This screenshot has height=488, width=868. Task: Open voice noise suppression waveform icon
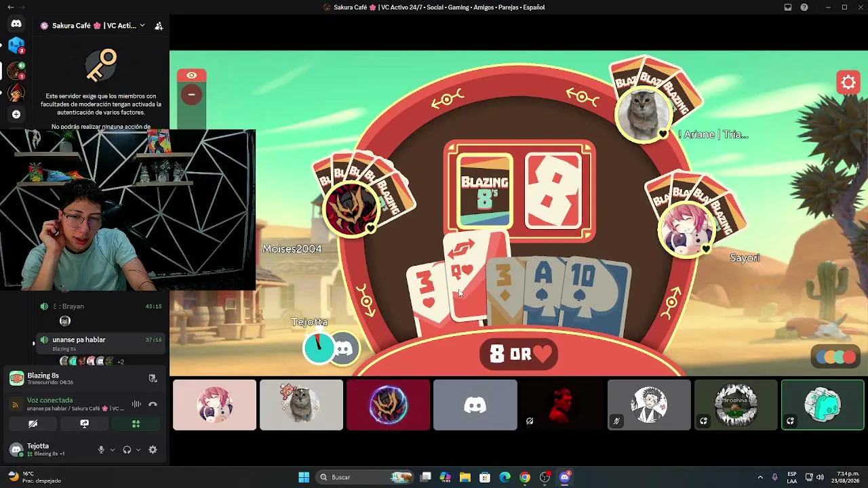(x=136, y=404)
